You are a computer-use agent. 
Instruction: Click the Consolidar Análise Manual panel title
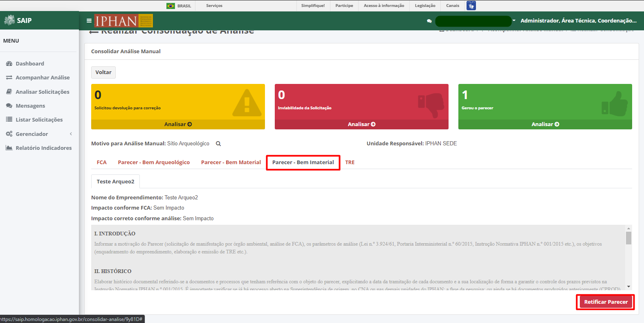[x=126, y=52]
